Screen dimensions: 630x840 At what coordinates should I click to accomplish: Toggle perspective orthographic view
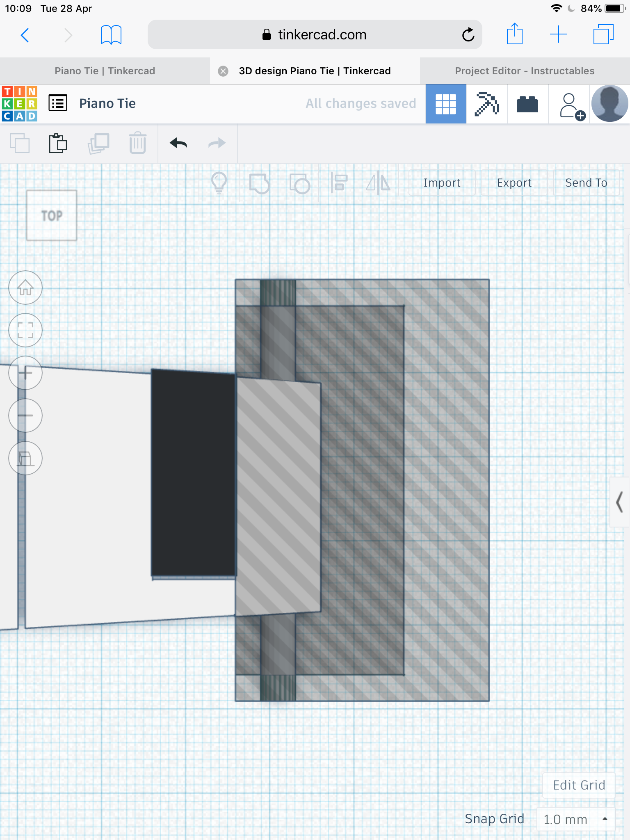click(25, 458)
